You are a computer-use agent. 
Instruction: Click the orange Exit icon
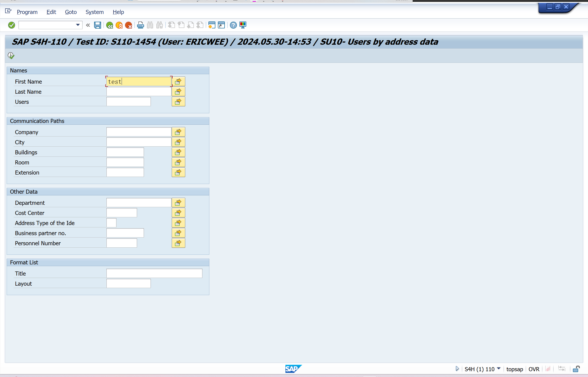pos(119,25)
